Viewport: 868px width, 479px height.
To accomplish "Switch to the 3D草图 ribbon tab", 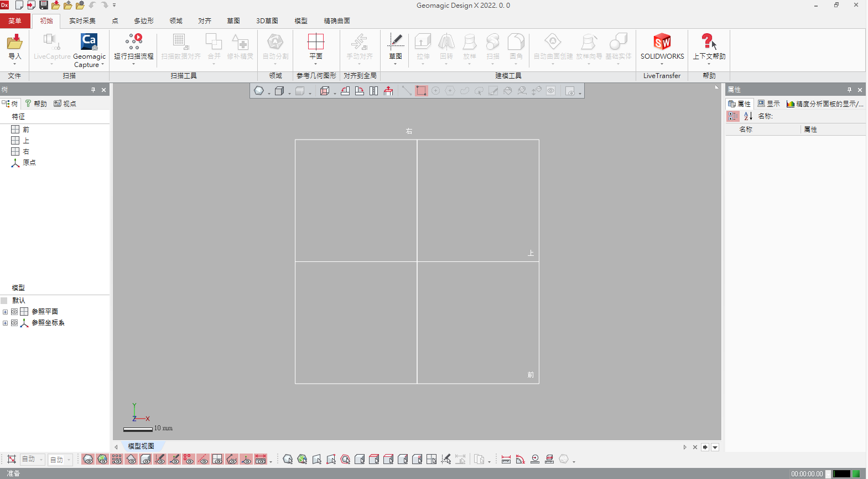I will pos(267,21).
